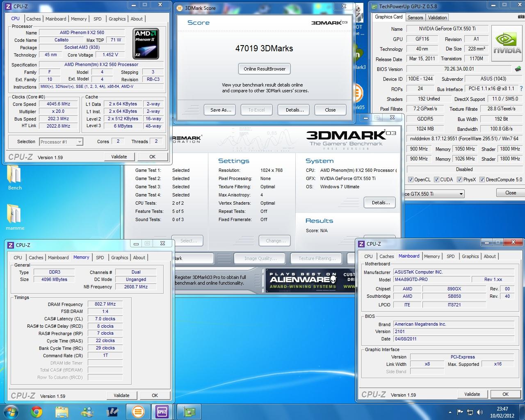Select the BIOS Version 70.26.3A.00.01 field

pyautogui.click(x=459, y=69)
